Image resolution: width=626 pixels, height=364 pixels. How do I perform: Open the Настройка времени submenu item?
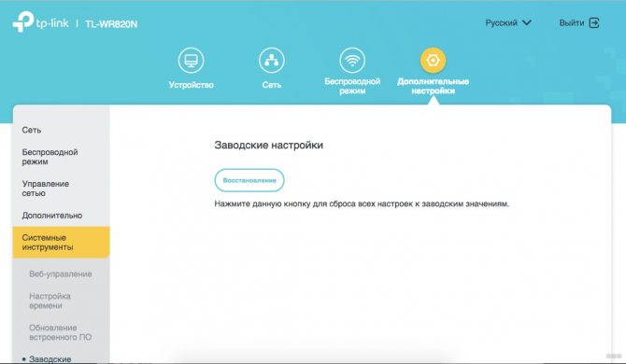50,301
